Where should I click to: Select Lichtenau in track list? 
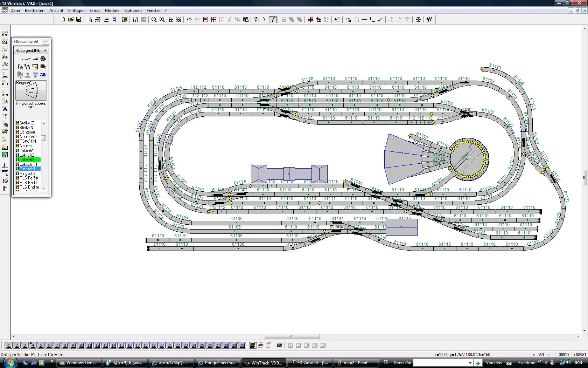click(x=28, y=132)
